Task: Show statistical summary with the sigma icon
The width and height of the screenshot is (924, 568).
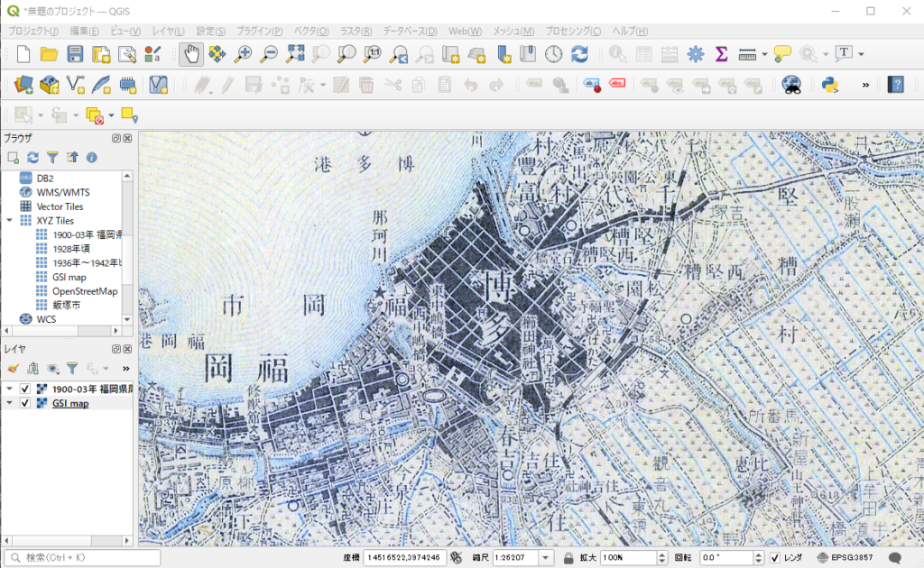Action: (x=719, y=55)
